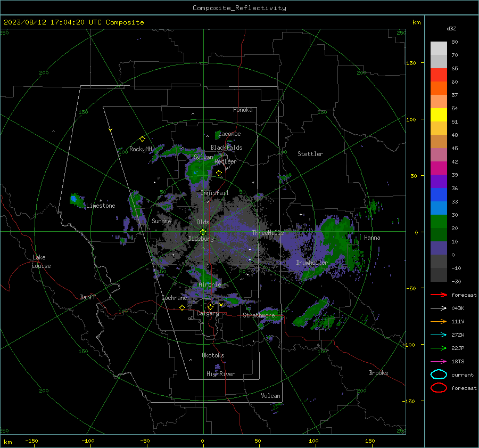
Task: Click the Olds city label
Action: click(203, 222)
